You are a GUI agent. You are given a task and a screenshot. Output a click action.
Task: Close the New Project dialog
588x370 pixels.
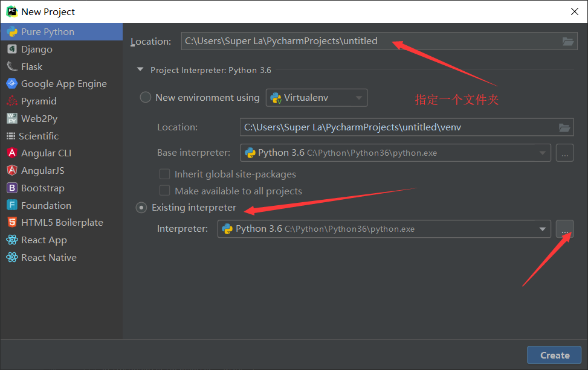(575, 11)
